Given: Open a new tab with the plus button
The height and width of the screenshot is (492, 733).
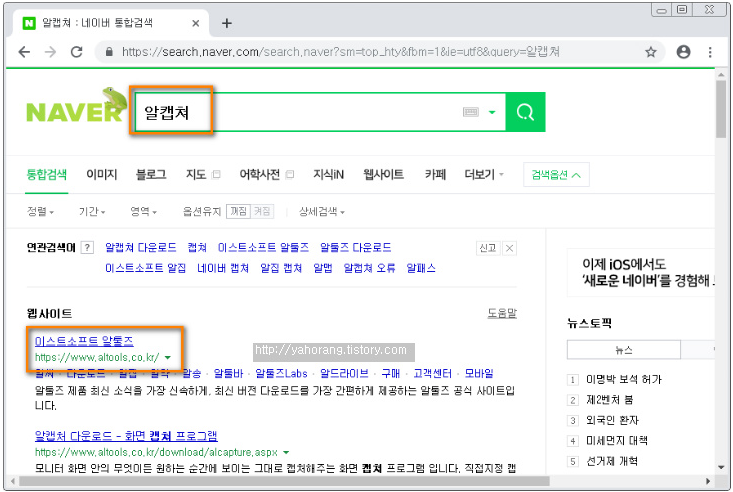Looking at the screenshot, I should (227, 23).
